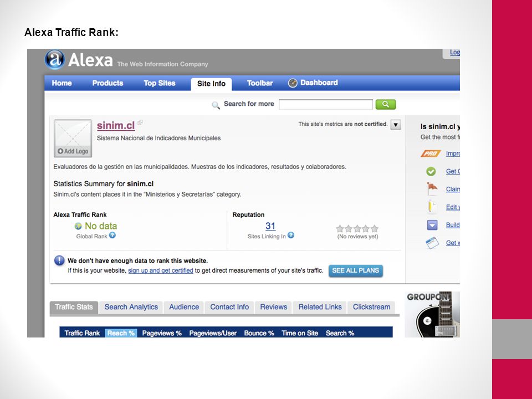The height and width of the screenshot is (399, 532).
Task: Select the Bounce % sub-tab
Action: (259, 333)
